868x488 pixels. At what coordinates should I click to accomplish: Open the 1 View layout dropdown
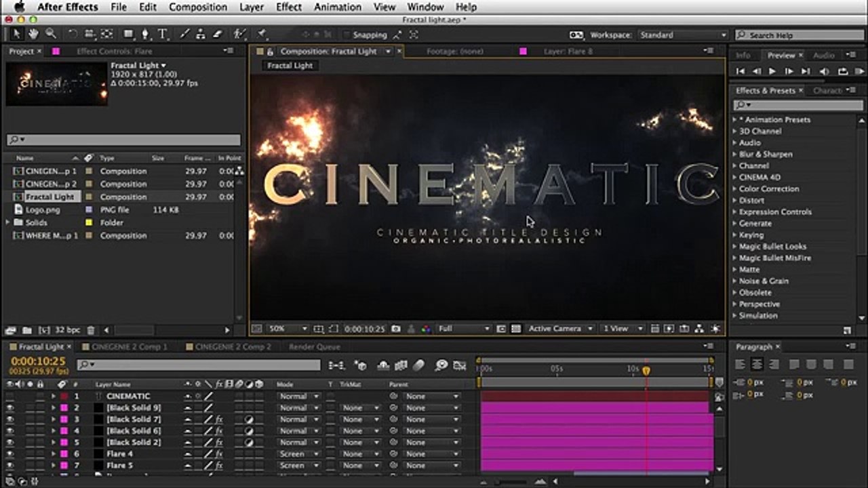623,329
